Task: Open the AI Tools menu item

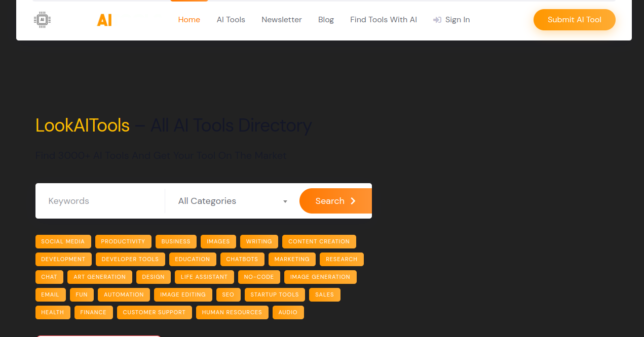Action: point(231,20)
